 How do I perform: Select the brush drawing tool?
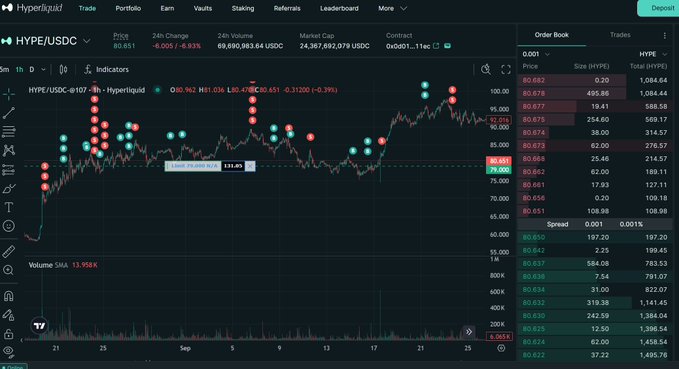point(9,189)
